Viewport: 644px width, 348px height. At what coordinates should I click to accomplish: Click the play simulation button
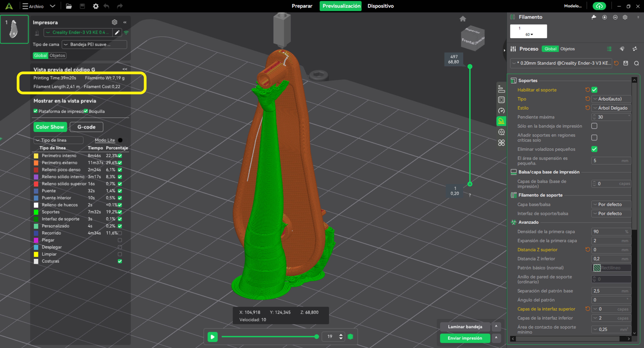213,337
